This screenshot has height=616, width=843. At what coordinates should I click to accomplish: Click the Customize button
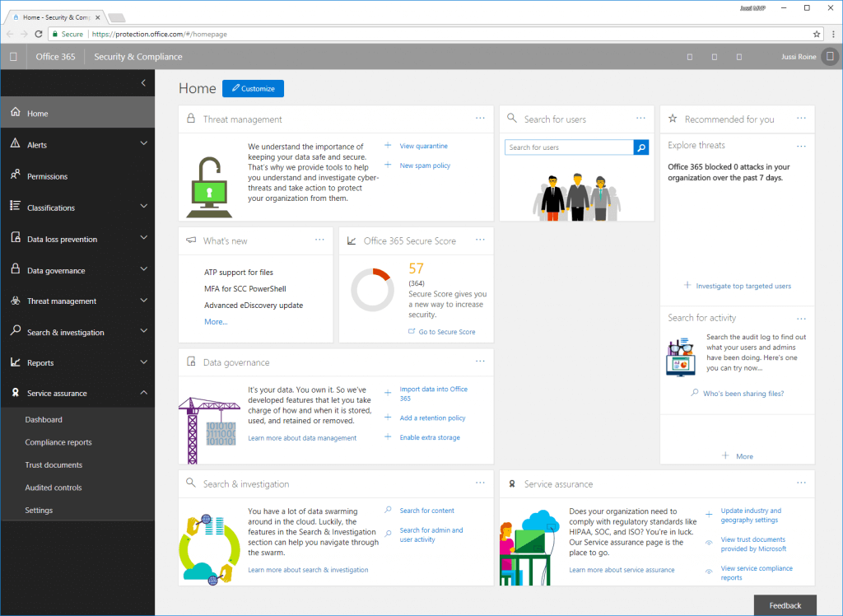point(253,88)
